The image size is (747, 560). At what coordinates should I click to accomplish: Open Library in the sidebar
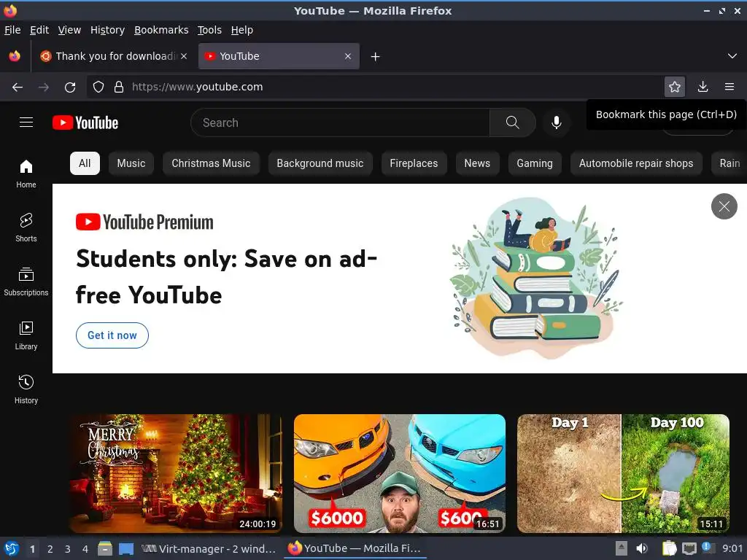click(x=26, y=335)
